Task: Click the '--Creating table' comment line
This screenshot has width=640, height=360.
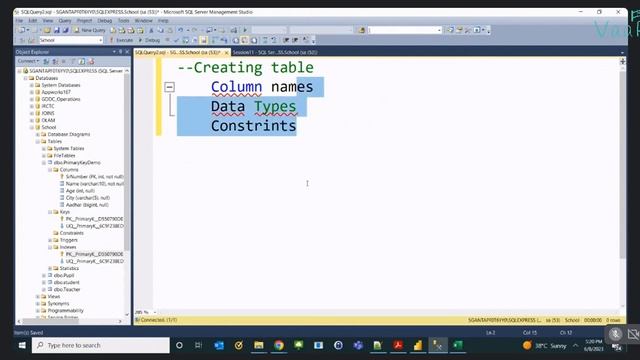Action: pyautogui.click(x=246, y=67)
